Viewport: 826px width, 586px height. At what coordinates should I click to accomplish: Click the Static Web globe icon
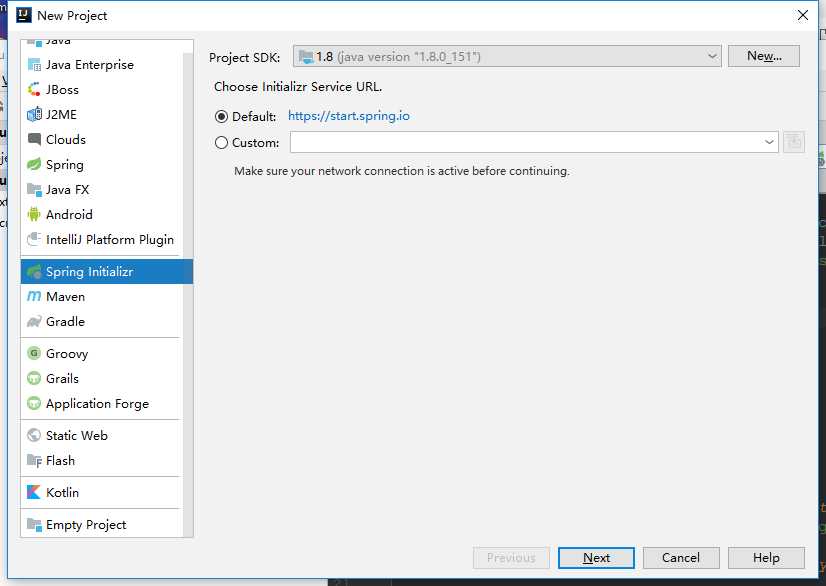pyautogui.click(x=34, y=435)
